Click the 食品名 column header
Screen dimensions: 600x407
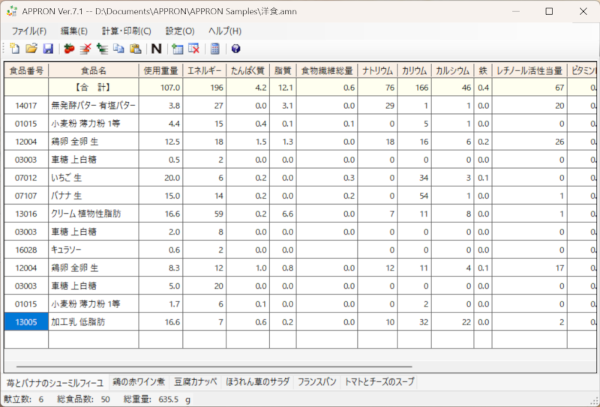pyautogui.click(x=92, y=71)
